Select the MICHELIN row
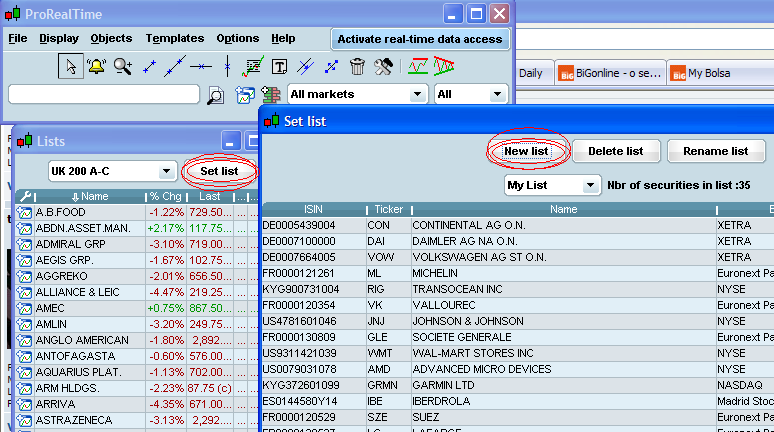 coord(518,273)
